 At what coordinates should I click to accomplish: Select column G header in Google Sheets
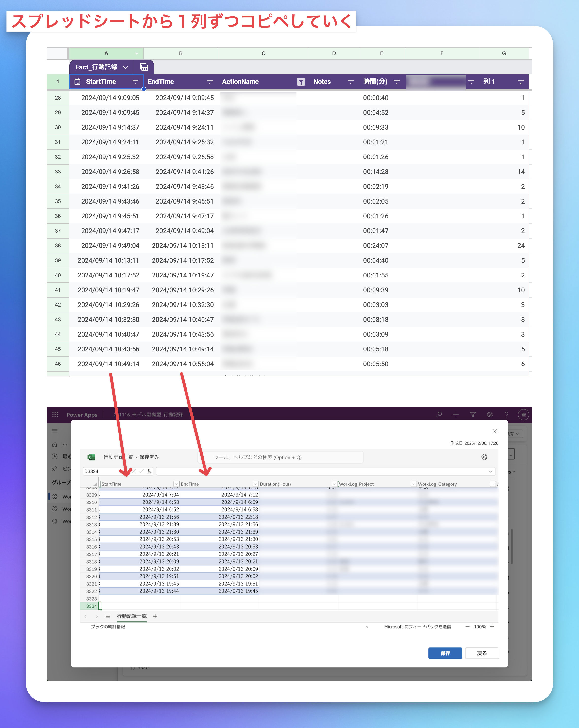tap(504, 53)
